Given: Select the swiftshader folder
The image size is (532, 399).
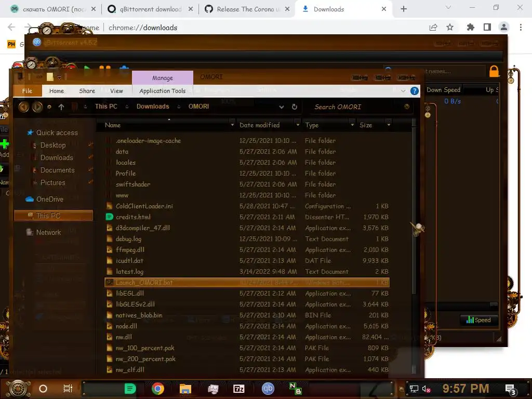Looking at the screenshot, I should (132, 184).
